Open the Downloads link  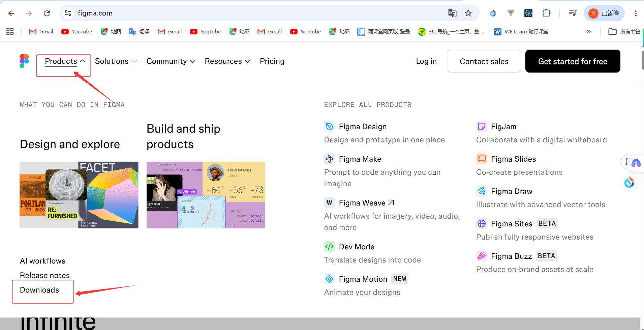pyautogui.click(x=39, y=290)
